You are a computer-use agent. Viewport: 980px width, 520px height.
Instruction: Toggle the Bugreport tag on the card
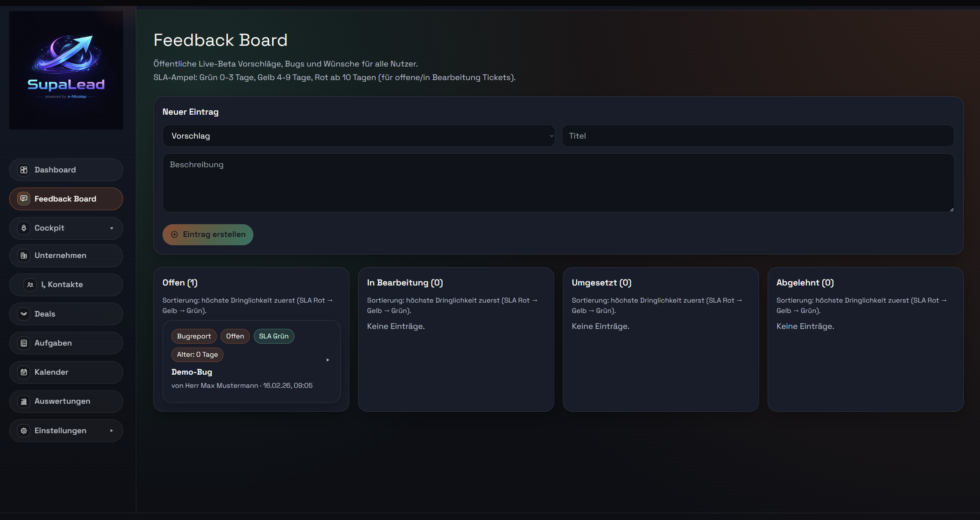(194, 336)
